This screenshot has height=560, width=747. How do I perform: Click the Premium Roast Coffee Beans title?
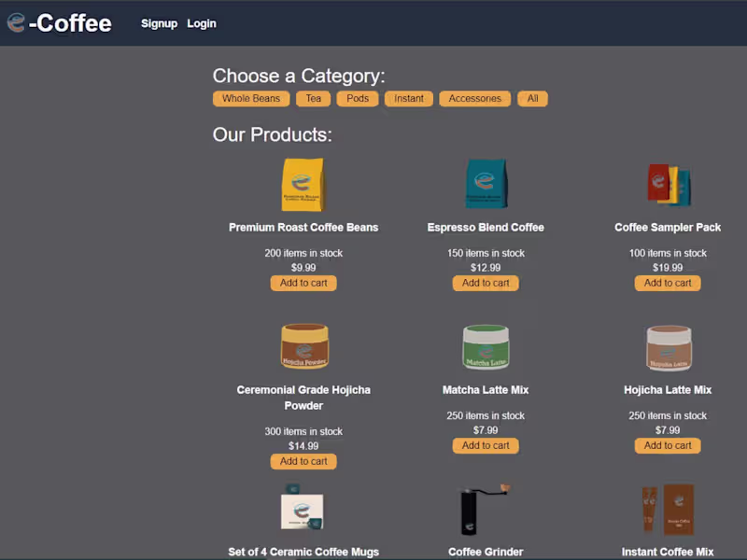(303, 228)
